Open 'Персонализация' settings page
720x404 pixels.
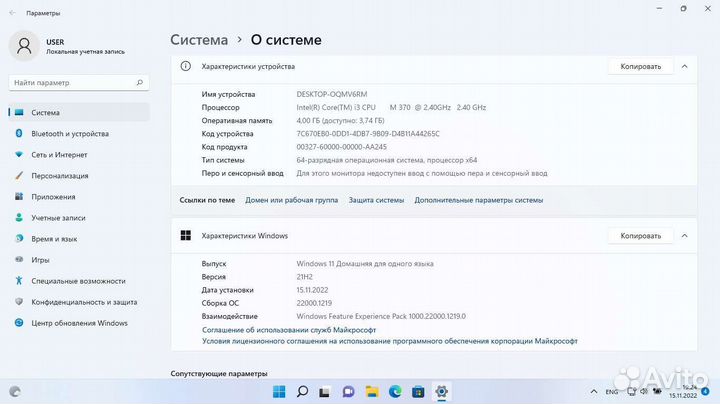(79, 176)
